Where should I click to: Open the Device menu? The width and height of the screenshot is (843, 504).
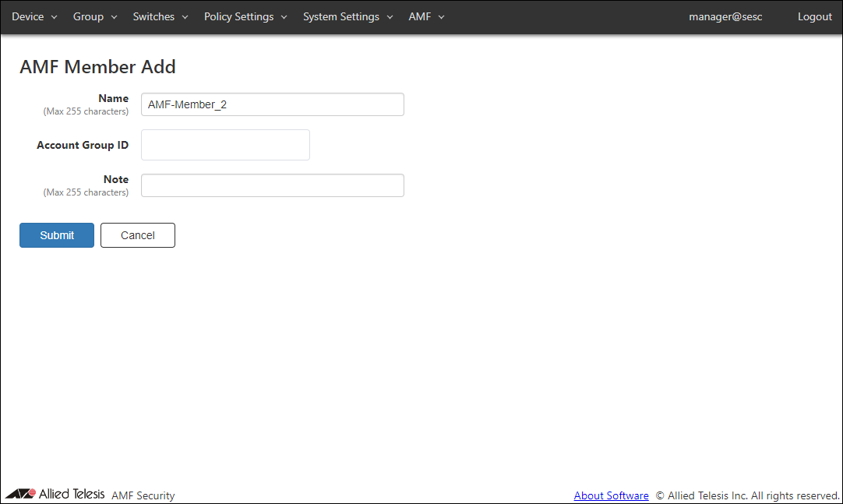(x=28, y=17)
